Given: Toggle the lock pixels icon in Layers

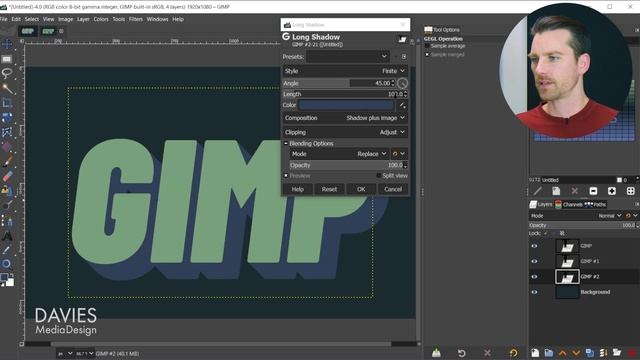Looking at the screenshot, I should point(546,233).
